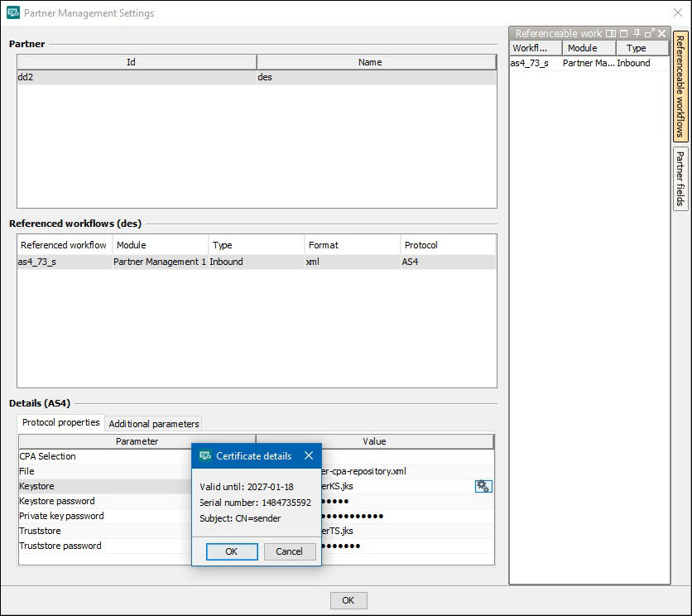Click the bottom OK button of settings
The height and width of the screenshot is (616, 692).
click(348, 600)
